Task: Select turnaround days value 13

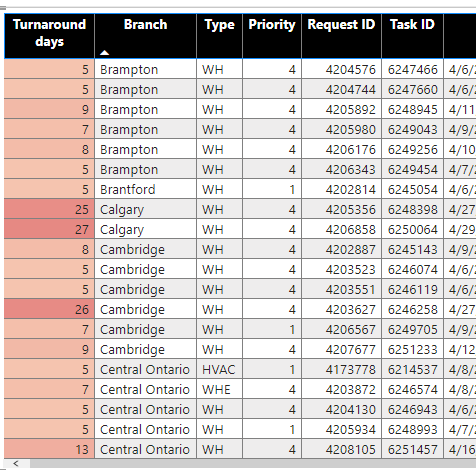Action: 49,449
